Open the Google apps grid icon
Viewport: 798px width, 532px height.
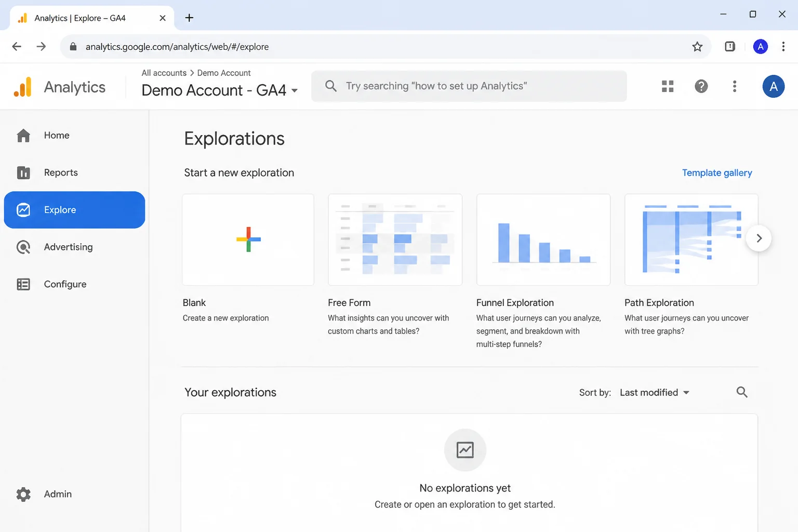[x=668, y=86]
